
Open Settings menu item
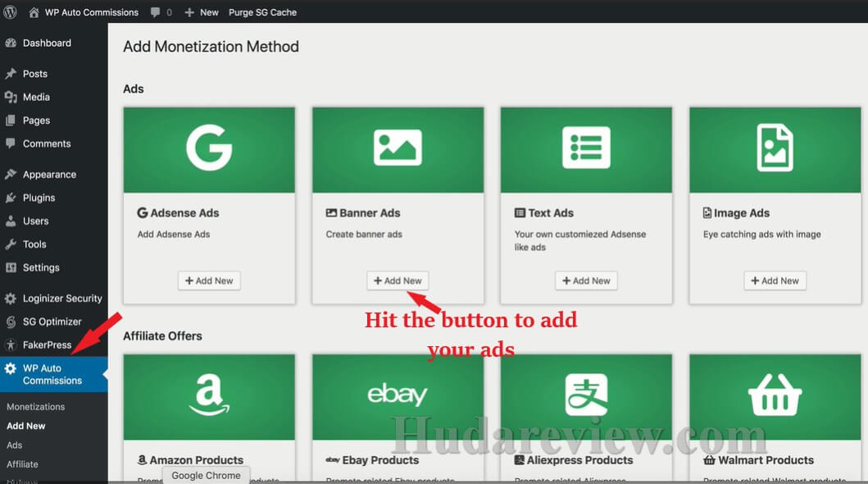[x=54, y=267]
